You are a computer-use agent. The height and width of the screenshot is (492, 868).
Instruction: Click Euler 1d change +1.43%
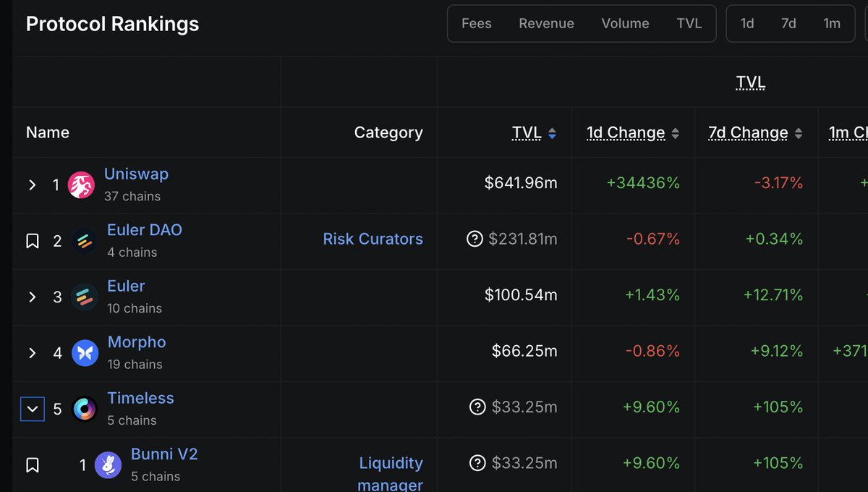pyautogui.click(x=651, y=295)
